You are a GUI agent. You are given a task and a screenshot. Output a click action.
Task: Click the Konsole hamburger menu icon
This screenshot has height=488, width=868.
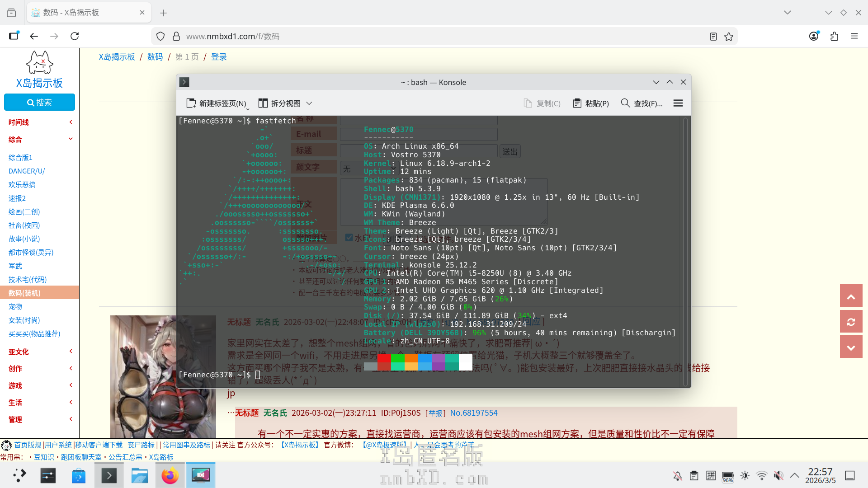tap(678, 103)
